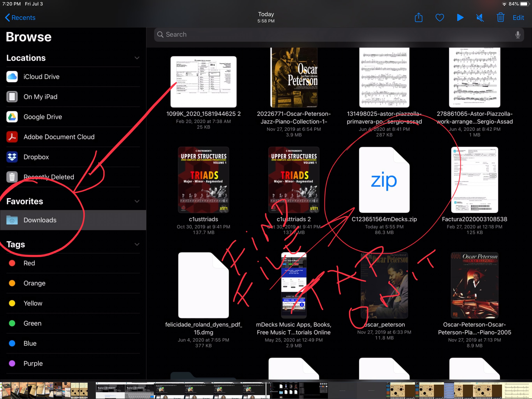Filter by the Purple tag
The width and height of the screenshot is (532, 399).
73,363
